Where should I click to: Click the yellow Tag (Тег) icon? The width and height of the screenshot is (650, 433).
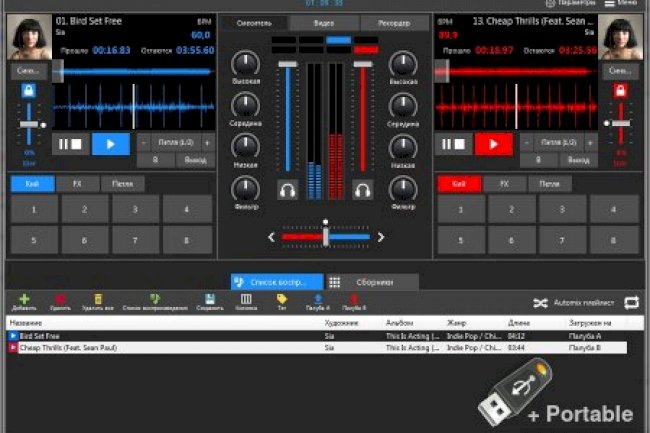click(282, 299)
